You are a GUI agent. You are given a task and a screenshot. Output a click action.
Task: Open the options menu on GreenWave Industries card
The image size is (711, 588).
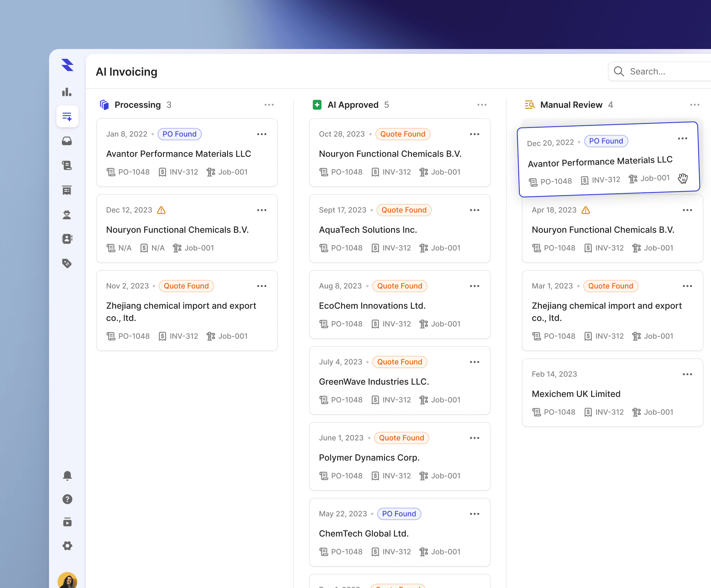click(x=475, y=362)
